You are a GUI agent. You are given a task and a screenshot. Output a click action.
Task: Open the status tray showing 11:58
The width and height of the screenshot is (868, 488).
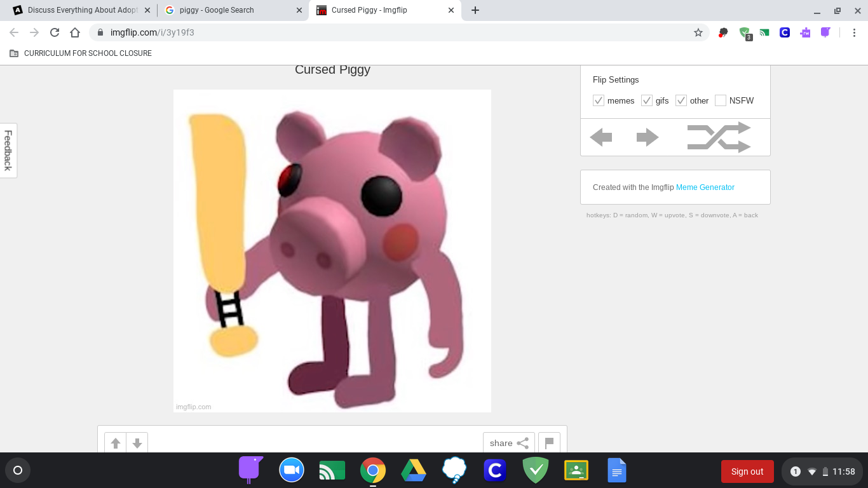tap(823, 471)
